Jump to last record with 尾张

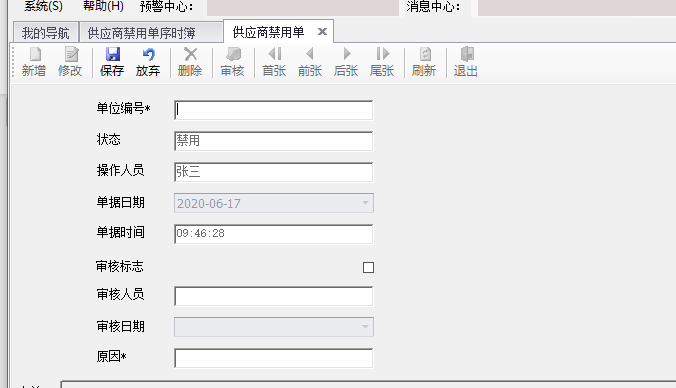[382, 62]
